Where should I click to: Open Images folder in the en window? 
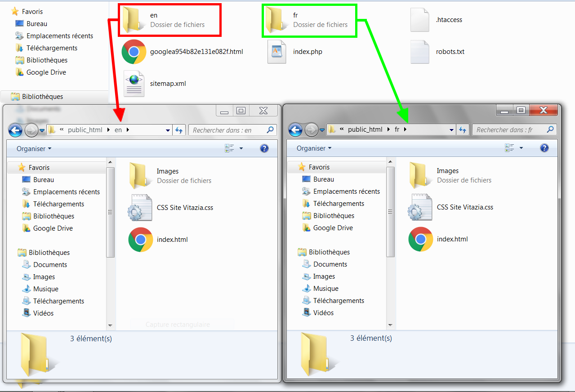170,176
